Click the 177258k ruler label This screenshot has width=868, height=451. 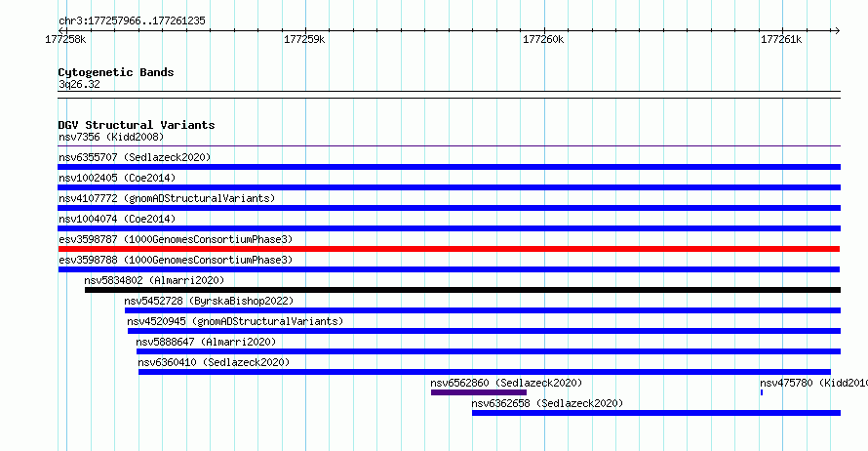click(65, 39)
